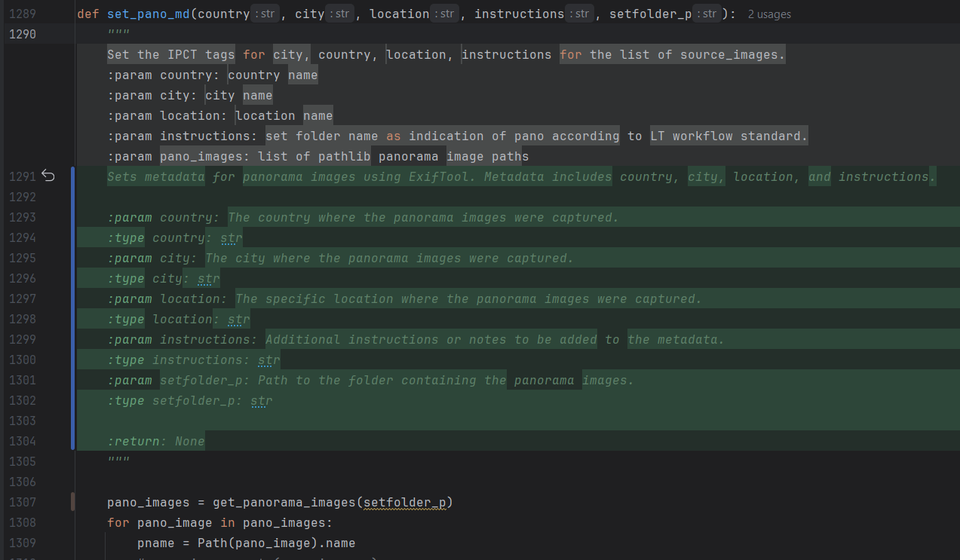This screenshot has width=960, height=560.
Task: Click 'The country where the panorama images' text
Action: pyautogui.click(x=367, y=218)
